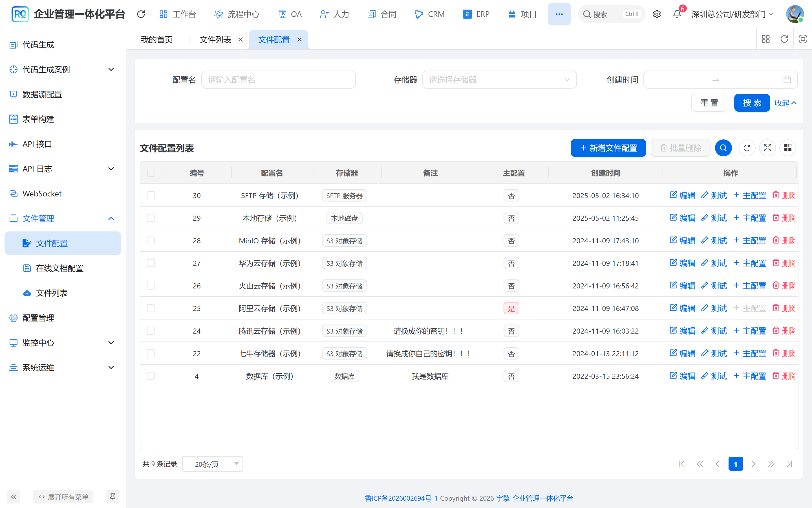Open the 20条/页 page size dropdown
812x508 pixels.
212,464
